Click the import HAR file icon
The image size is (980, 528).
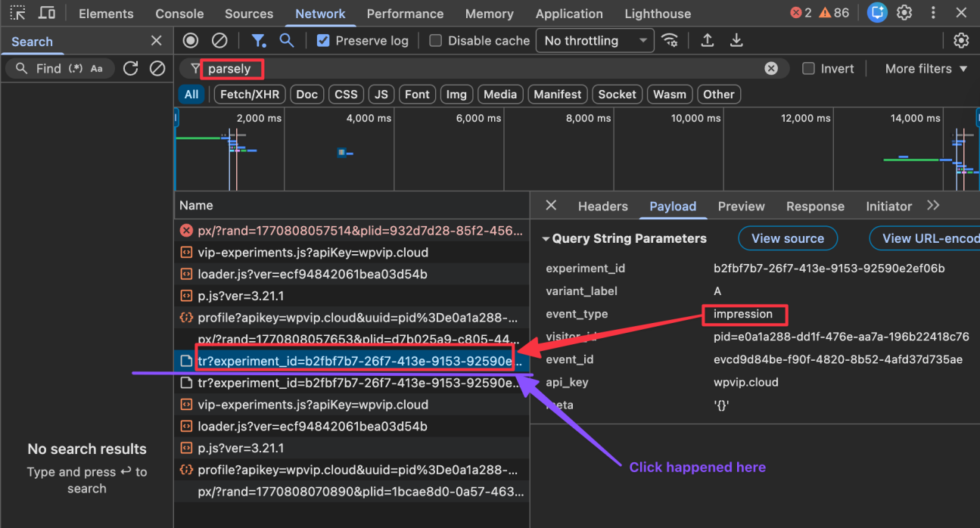(708, 40)
